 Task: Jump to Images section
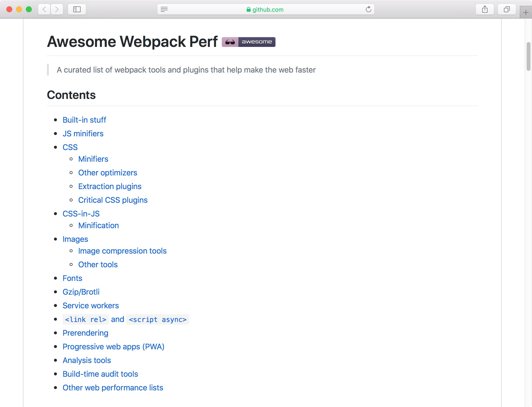coord(75,239)
